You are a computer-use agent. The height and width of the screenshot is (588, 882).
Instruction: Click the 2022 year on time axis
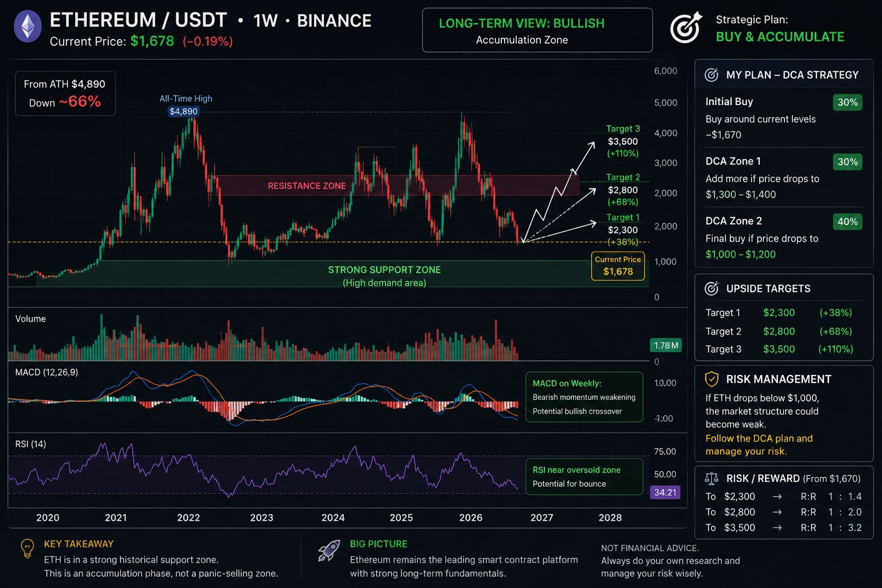click(188, 517)
